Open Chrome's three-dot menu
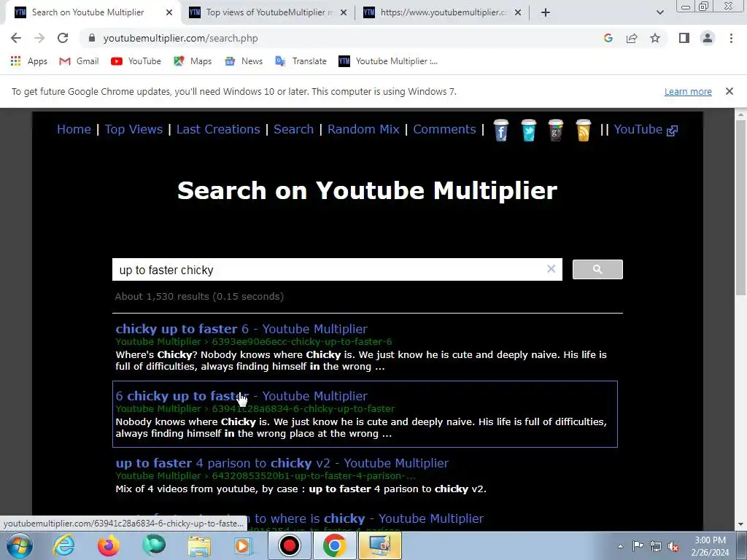Screen dimensions: 747x560 (731, 38)
